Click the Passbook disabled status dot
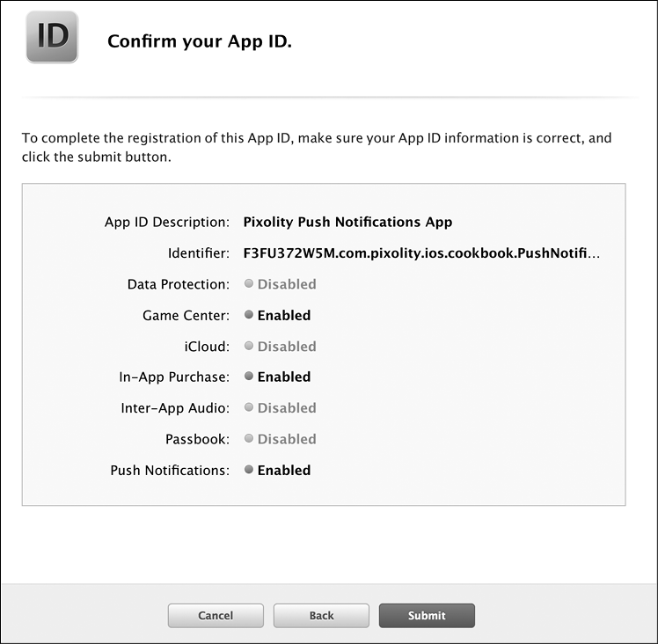Screen dimensions: 658x644 coord(249,439)
